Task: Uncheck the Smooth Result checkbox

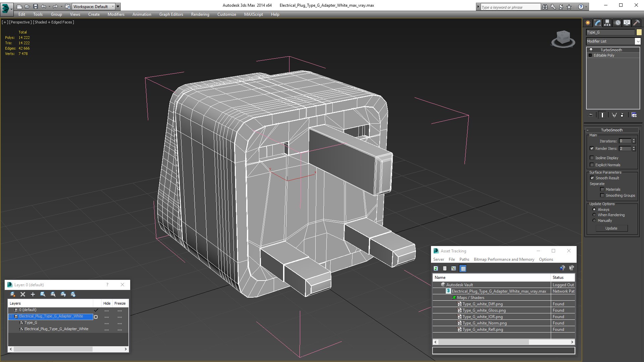Action: click(x=592, y=178)
